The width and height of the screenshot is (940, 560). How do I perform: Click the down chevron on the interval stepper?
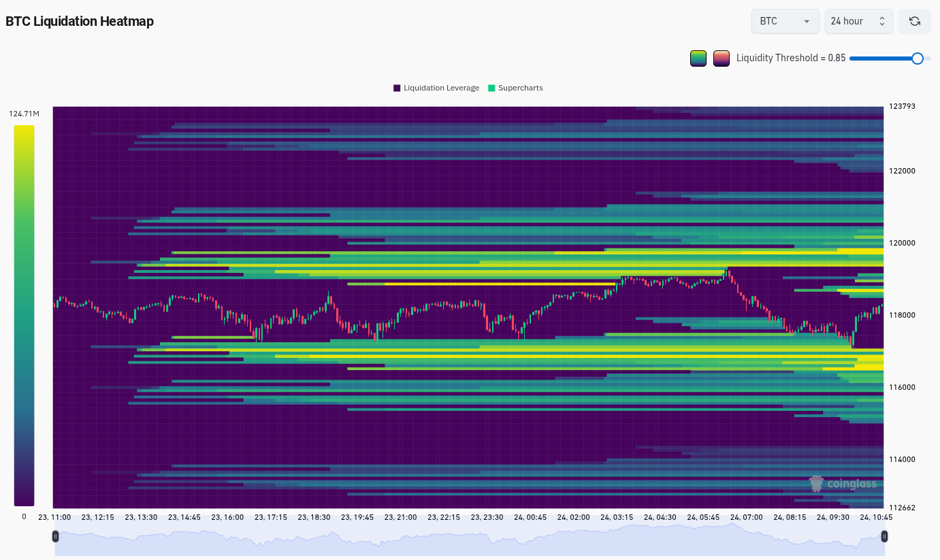(x=883, y=24)
